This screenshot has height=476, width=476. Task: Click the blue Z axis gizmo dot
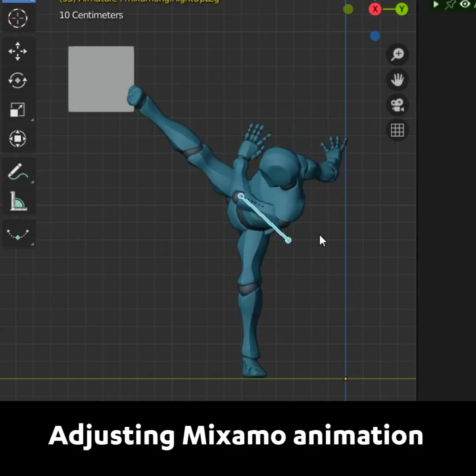(x=375, y=36)
